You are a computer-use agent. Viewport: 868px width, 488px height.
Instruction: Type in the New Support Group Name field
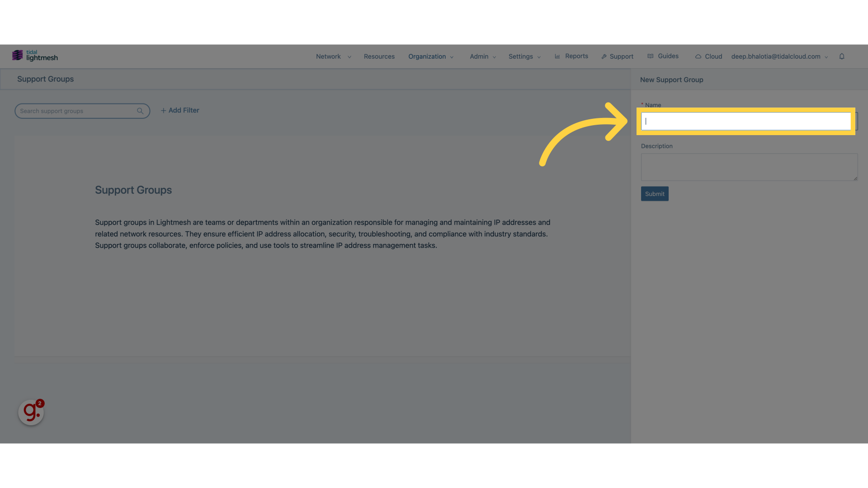(x=746, y=122)
